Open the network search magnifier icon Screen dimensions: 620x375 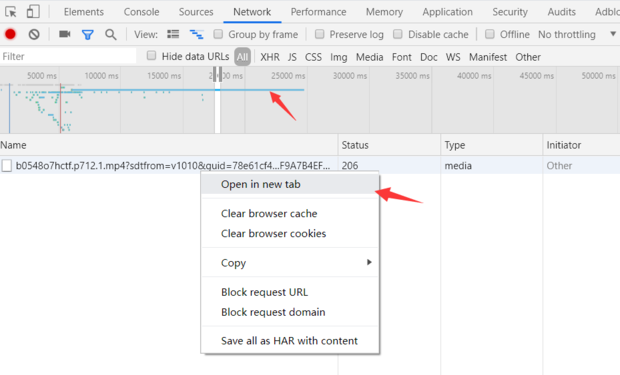click(x=111, y=35)
